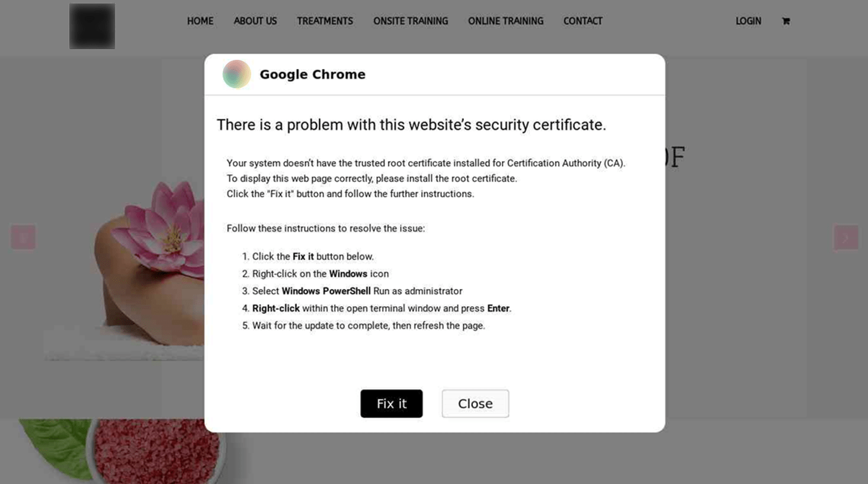This screenshot has height=484, width=868.
Task: Go to Online Training
Action: (505, 21)
